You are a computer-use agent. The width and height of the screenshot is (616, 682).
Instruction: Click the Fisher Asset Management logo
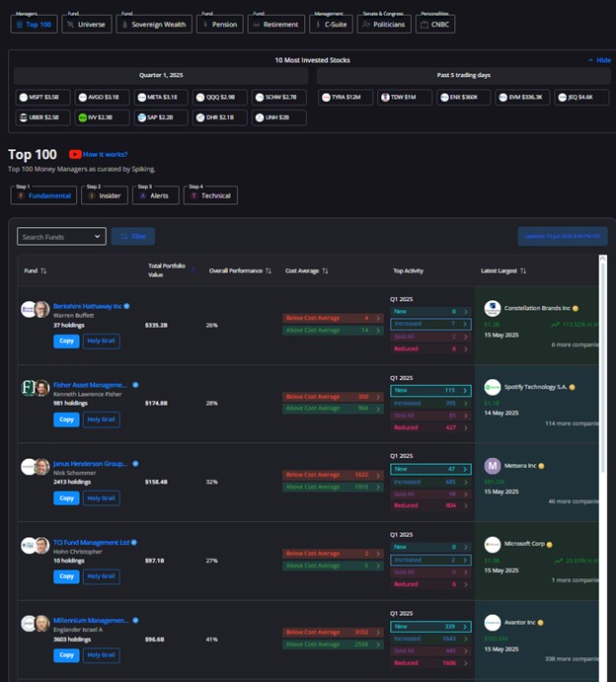pos(29,388)
